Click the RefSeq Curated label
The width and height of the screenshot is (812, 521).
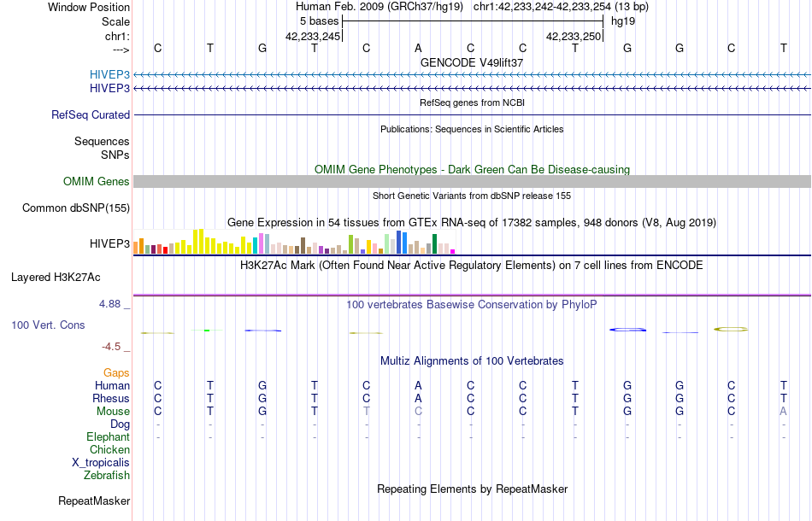point(91,114)
